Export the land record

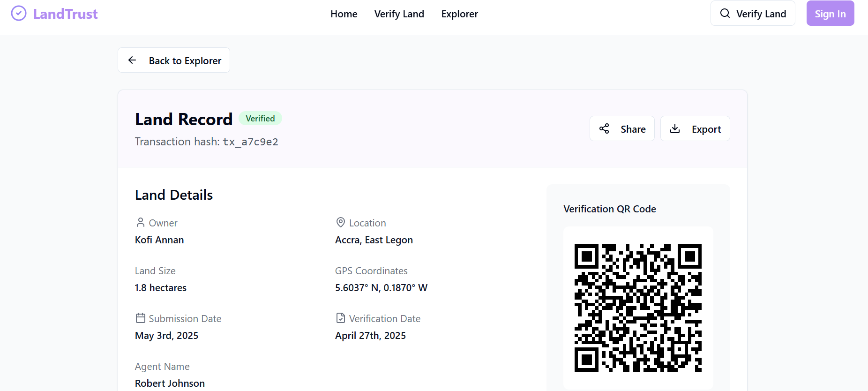click(695, 128)
